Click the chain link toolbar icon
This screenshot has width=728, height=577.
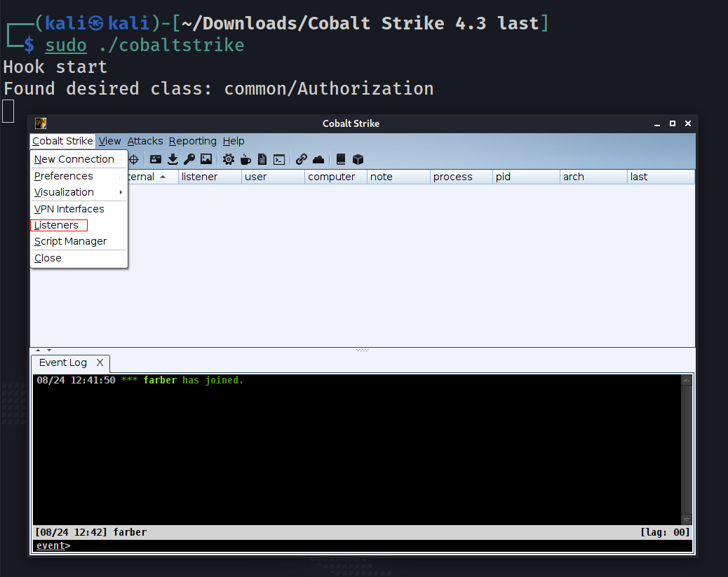coord(302,159)
